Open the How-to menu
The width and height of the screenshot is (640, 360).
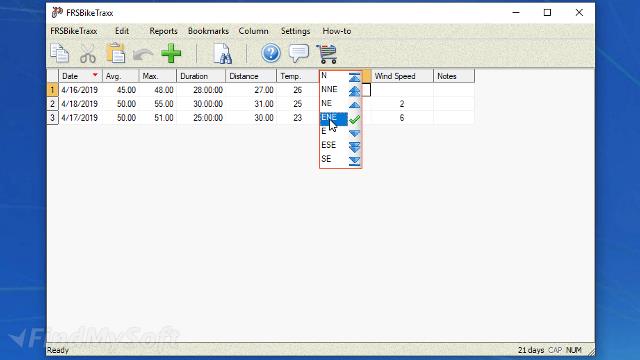pyautogui.click(x=337, y=31)
